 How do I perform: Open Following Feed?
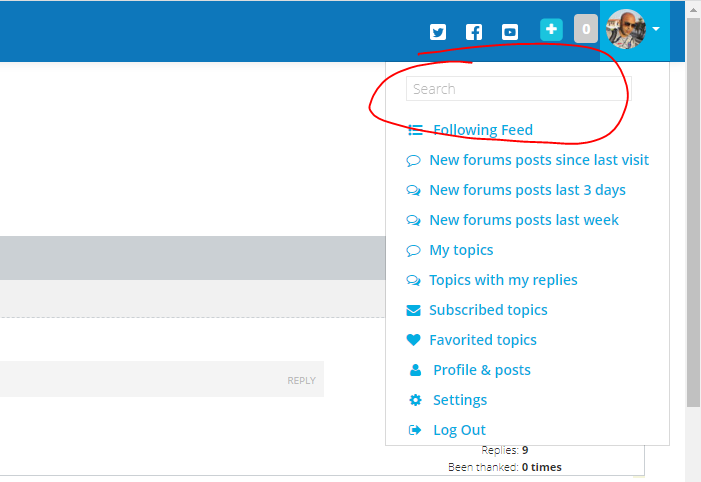(x=483, y=130)
